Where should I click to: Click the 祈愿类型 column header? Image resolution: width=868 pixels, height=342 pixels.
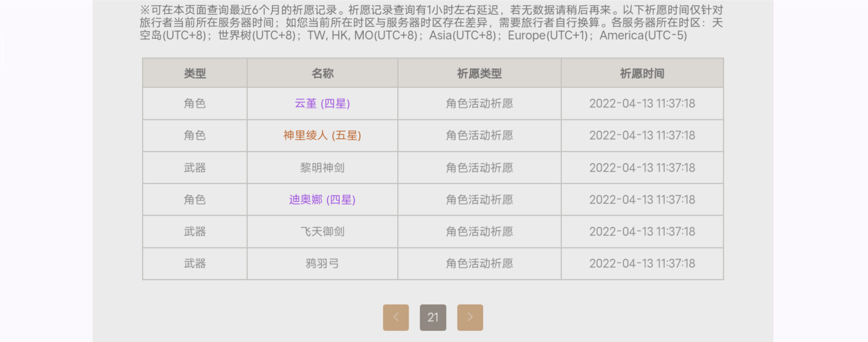[479, 73]
